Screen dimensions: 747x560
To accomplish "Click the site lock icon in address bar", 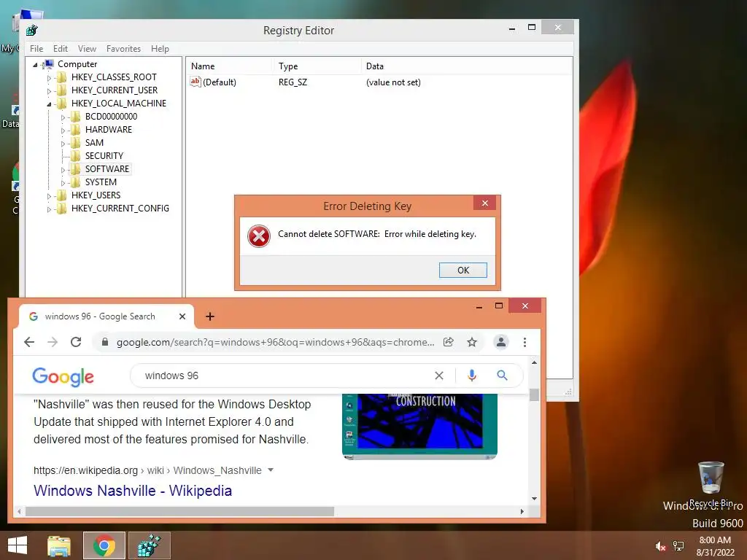I will 105,342.
